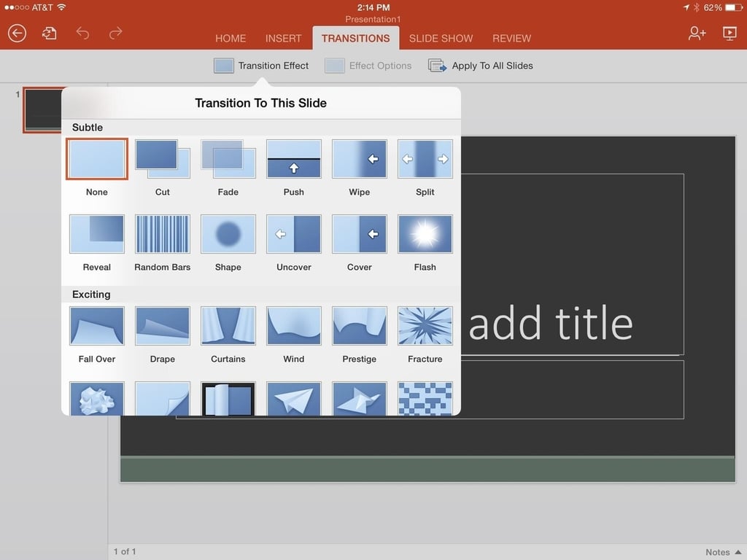This screenshot has width=747, height=560.
Task: Pick the Shape transition
Action: coord(228,234)
